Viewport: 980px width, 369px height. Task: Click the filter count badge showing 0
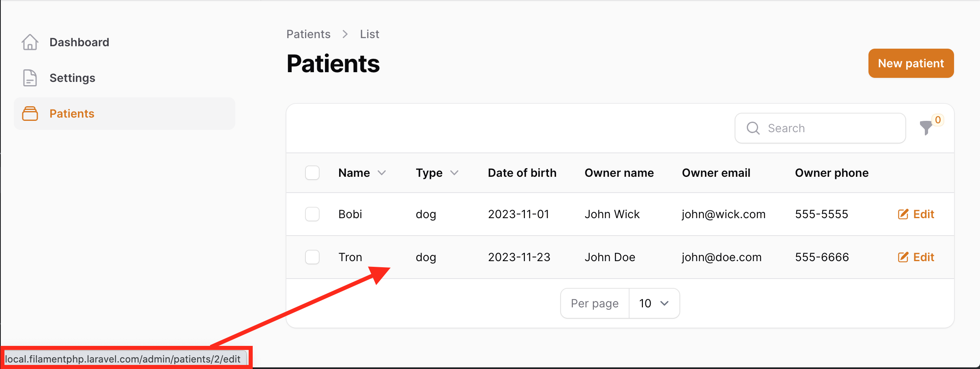938,120
